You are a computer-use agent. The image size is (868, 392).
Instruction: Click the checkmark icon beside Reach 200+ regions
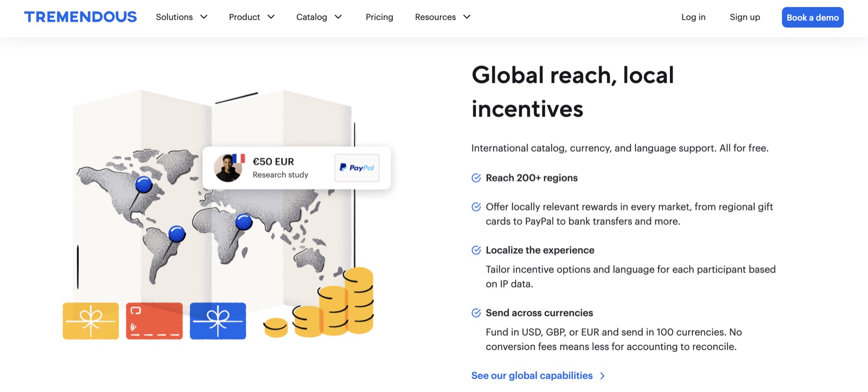click(x=476, y=178)
